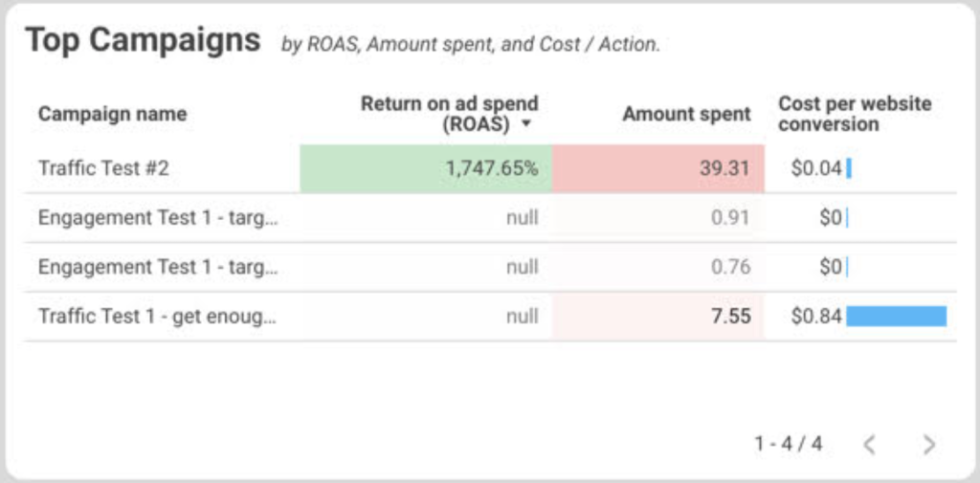Click the ROAS sort descending arrow
Viewport: 980px width, 483px height.
click(525, 125)
